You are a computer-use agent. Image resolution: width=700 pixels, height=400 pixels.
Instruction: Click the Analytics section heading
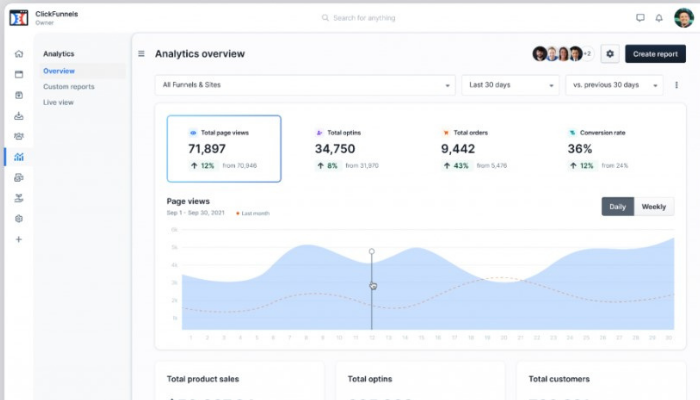point(58,54)
